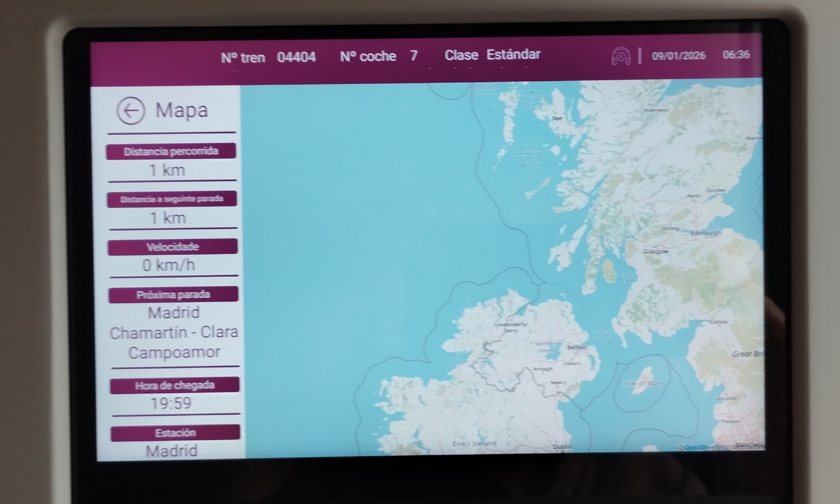This screenshot has height=504, width=840.
Task: Tap the Distancia percorrida label
Action: click(171, 151)
